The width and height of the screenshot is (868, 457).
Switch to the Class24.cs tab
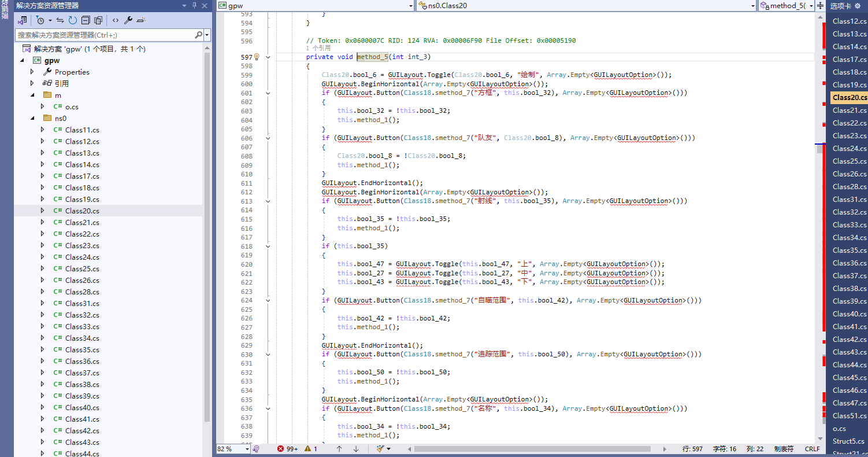[x=849, y=149]
